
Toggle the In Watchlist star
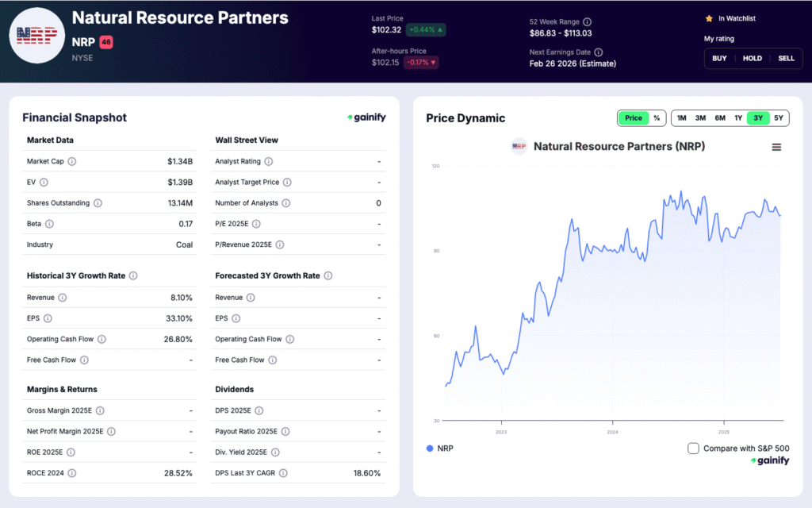709,18
